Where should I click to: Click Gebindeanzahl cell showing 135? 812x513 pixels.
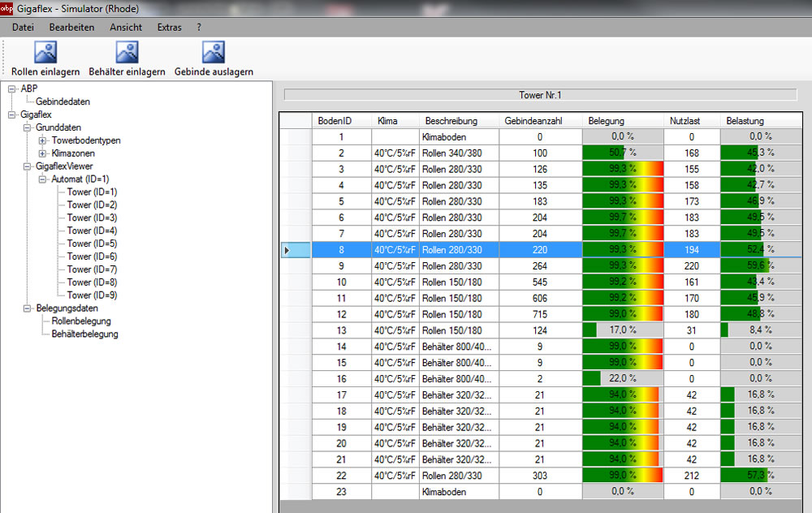pyautogui.click(x=540, y=185)
